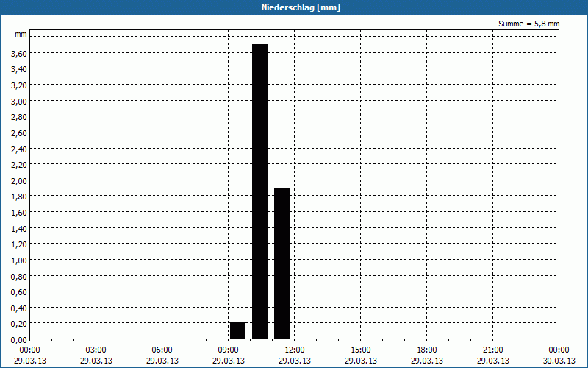Click the small 0,20 mm bar after 09:00
588x368 pixels.
[237, 330]
